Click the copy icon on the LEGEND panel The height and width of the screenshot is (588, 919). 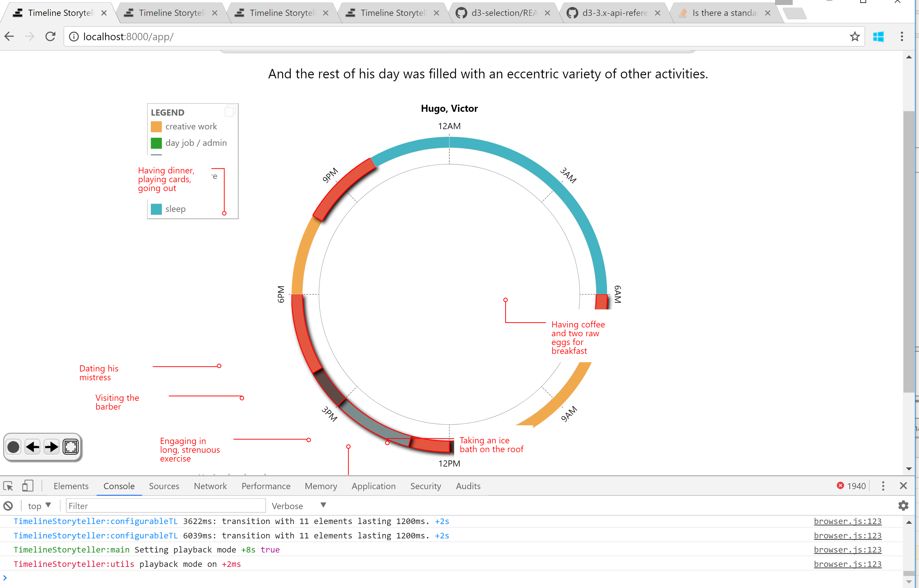point(230,111)
